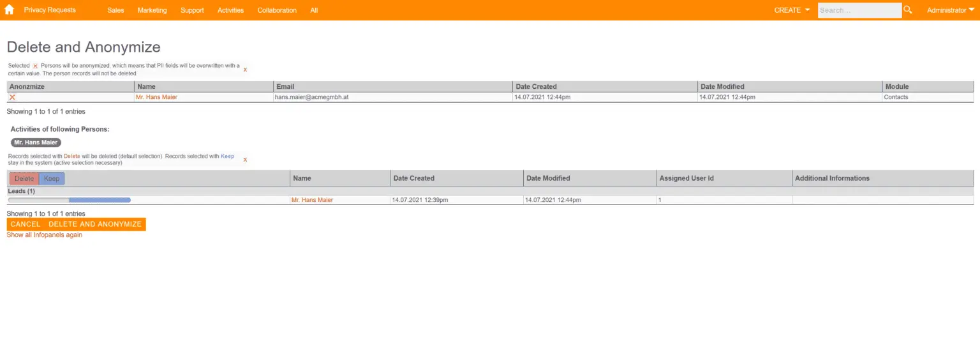Image resolution: width=980 pixels, height=338 pixels.
Task: Go to the home icon
Action: [x=9, y=10]
